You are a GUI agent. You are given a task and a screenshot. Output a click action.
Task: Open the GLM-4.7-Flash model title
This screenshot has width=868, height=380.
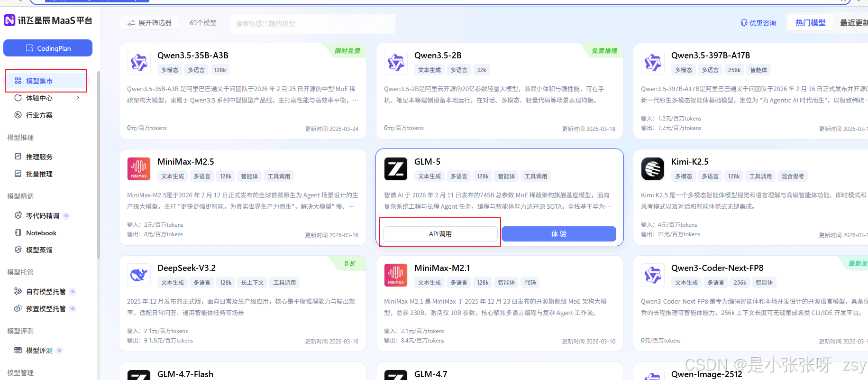tap(185, 374)
